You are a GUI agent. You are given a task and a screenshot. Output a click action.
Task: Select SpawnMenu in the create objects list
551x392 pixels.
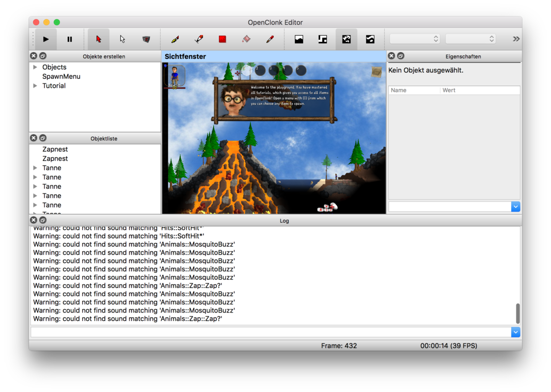[61, 76]
